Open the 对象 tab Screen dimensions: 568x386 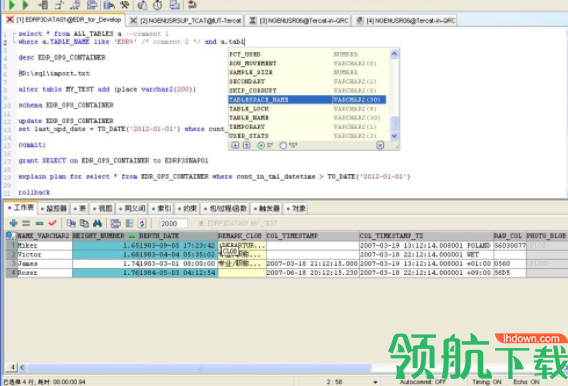click(x=296, y=208)
